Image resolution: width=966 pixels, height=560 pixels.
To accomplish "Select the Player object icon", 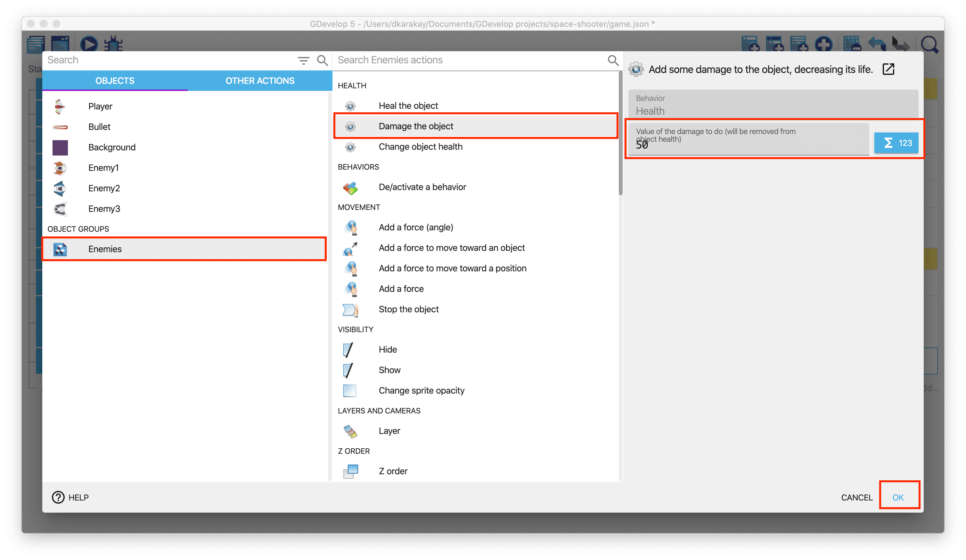I will point(60,107).
